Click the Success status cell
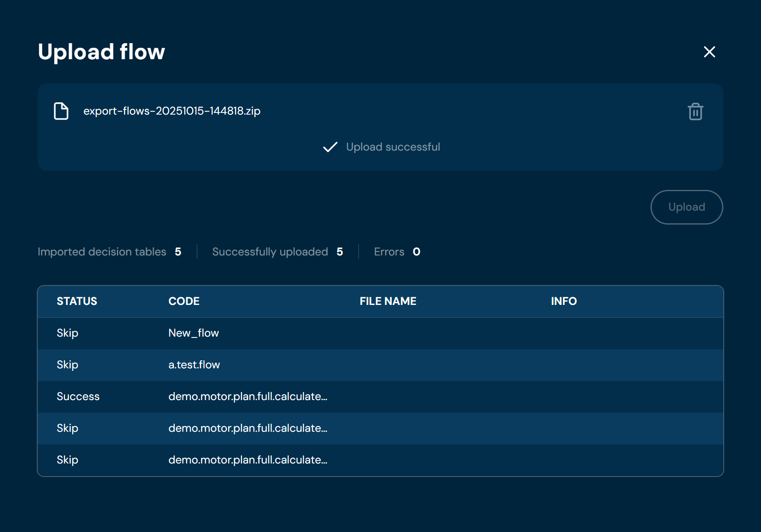Screen dimensions: 761x532 [x=78, y=397]
